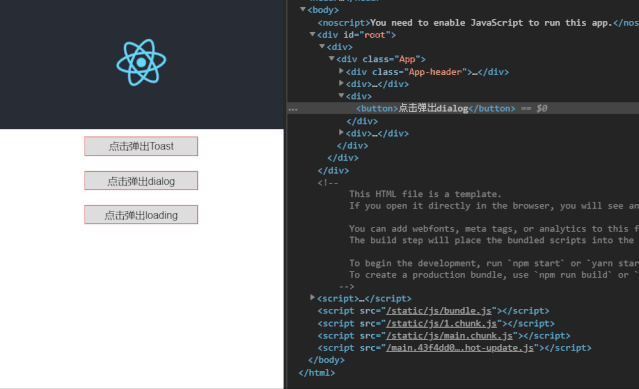
Task: Expand the collapsed div below App-header
Action: [341, 84]
